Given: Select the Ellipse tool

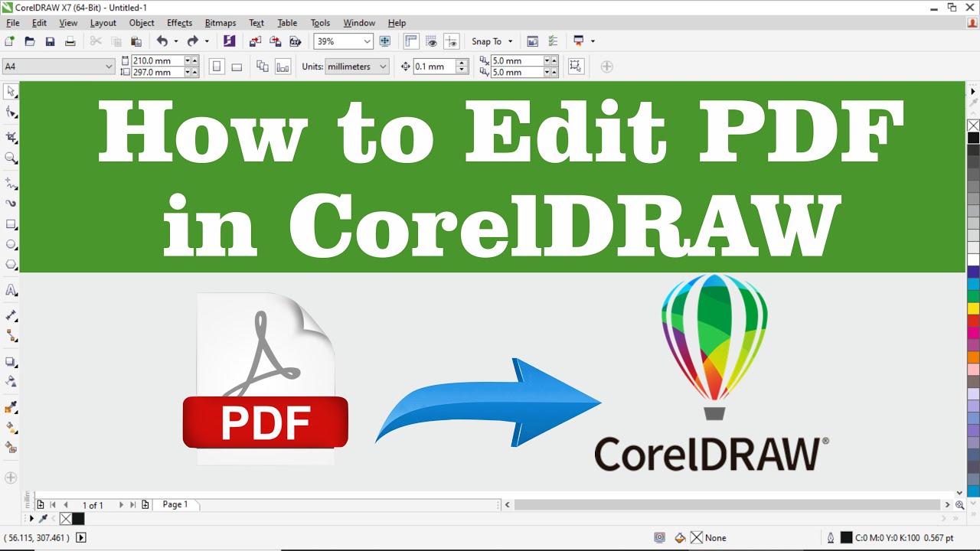Looking at the screenshot, I should click(11, 244).
